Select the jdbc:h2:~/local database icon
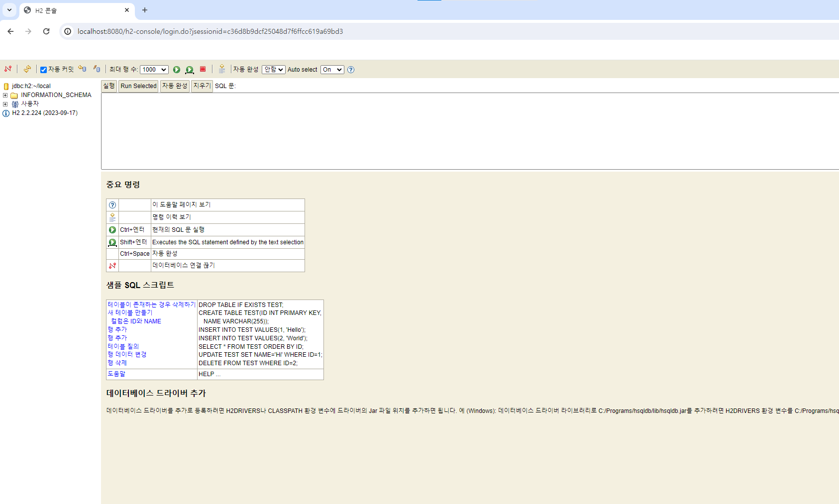 6,86
